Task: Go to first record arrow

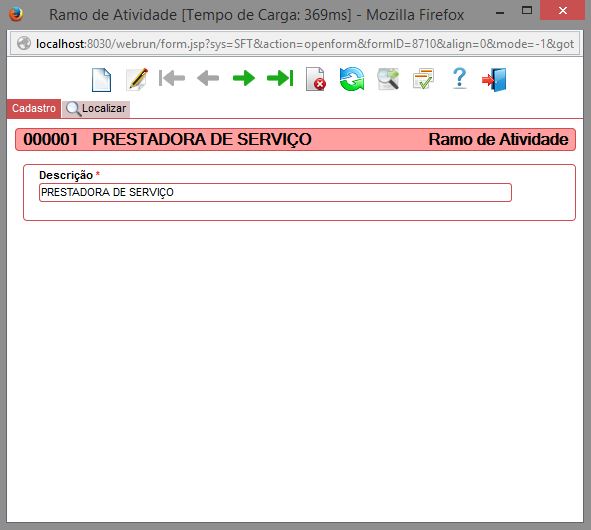Action: (x=172, y=78)
